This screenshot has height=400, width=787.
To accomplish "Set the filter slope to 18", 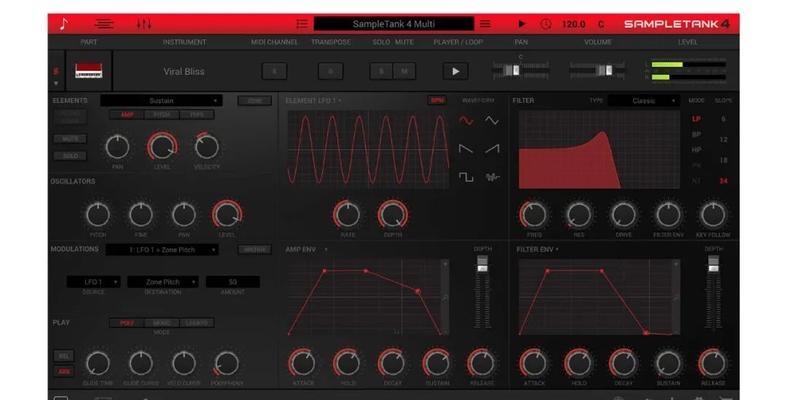I will point(723,160).
